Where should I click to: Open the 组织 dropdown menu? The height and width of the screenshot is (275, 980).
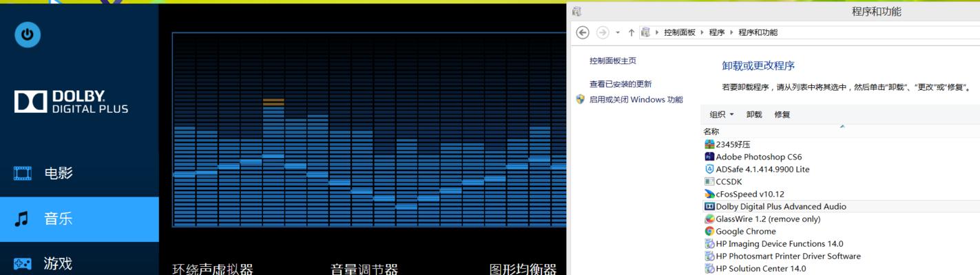722,115
